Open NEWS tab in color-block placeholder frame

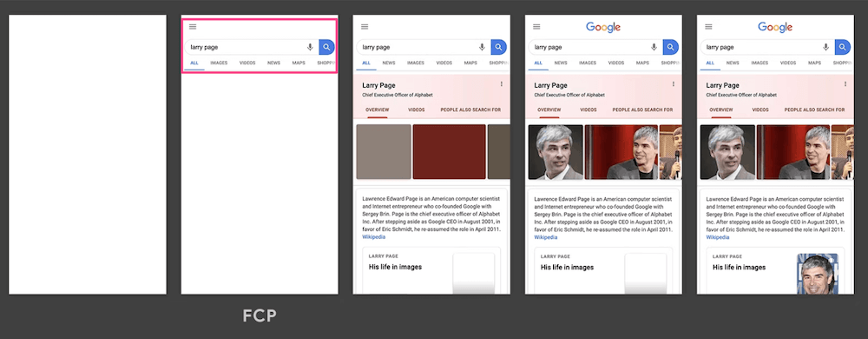point(389,63)
